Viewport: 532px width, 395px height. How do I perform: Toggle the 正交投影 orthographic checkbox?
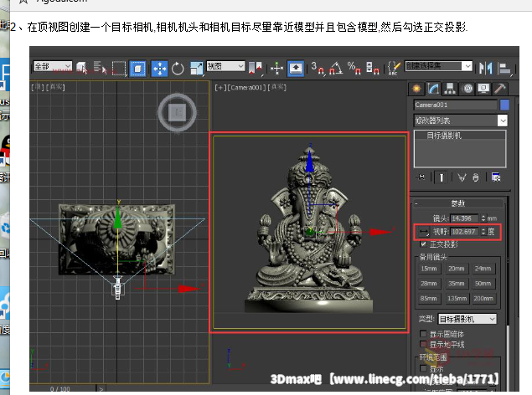point(423,244)
